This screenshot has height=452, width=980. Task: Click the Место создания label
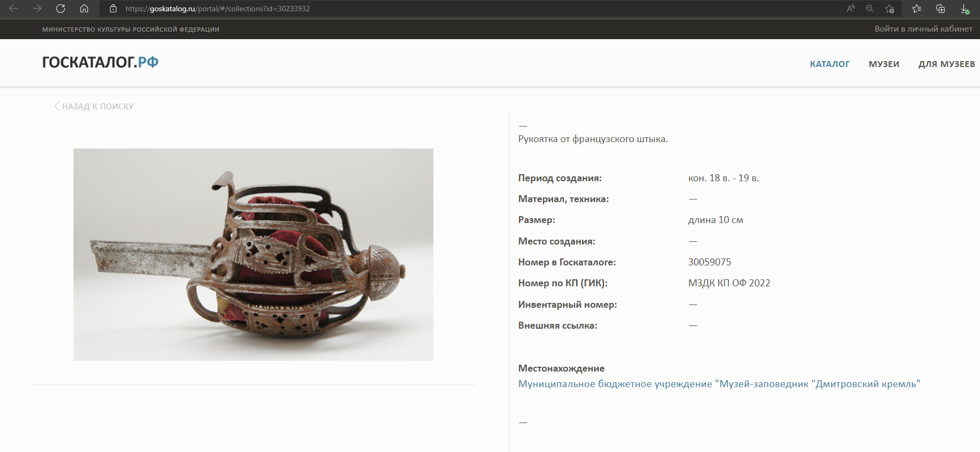click(x=557, y=241)
